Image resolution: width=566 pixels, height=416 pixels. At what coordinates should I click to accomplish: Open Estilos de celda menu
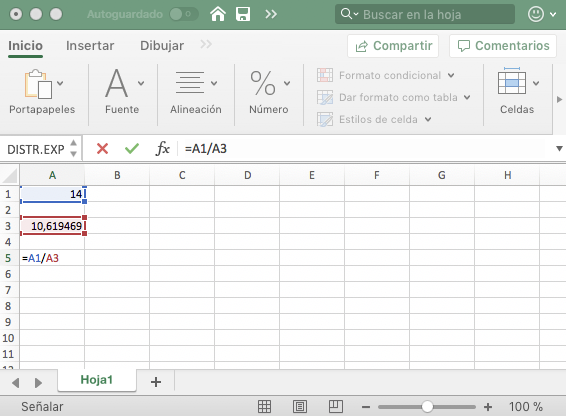point(374,119)
